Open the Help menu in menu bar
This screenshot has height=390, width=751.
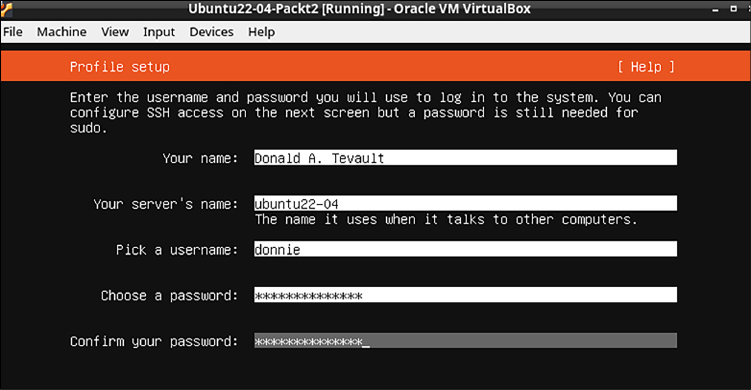click(x=262, y=32)
